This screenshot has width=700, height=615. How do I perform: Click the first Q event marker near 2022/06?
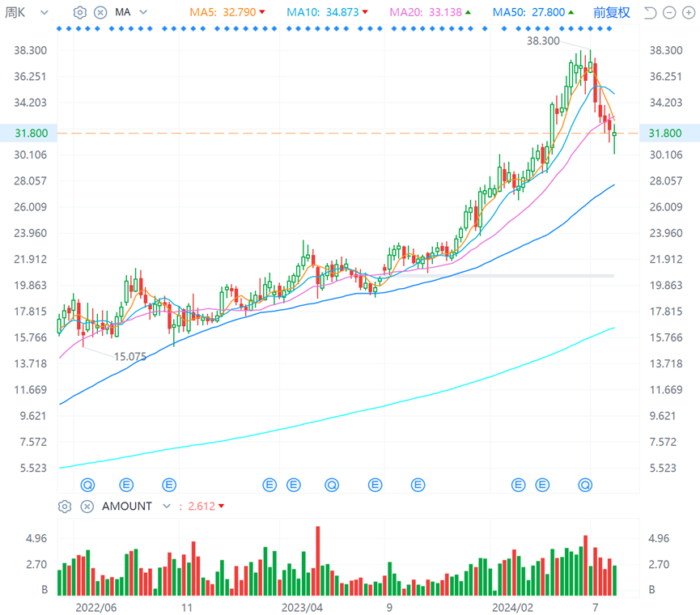87,485
